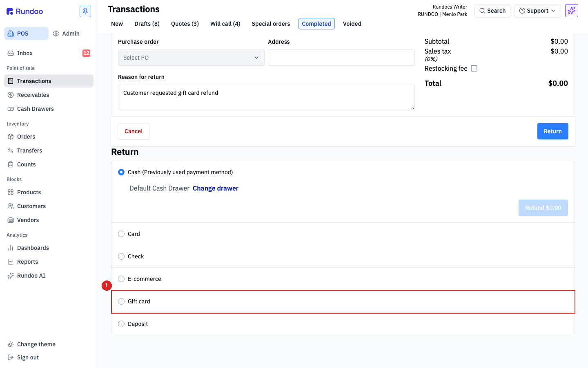Image resolution: width=588 pixels, height=368 pixels.
Task: Click the Dashboards bar chart icon
Action: [11, 248]
